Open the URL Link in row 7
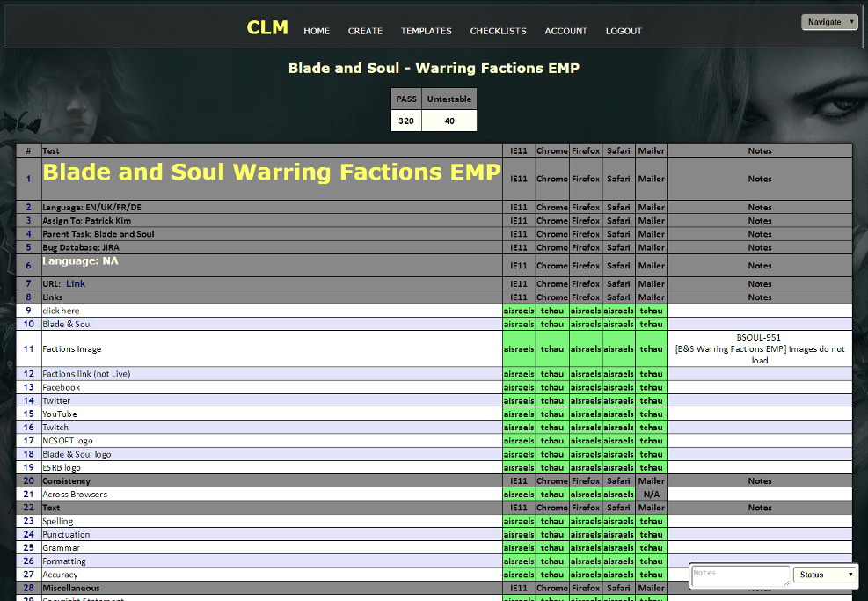 point(76,283)
